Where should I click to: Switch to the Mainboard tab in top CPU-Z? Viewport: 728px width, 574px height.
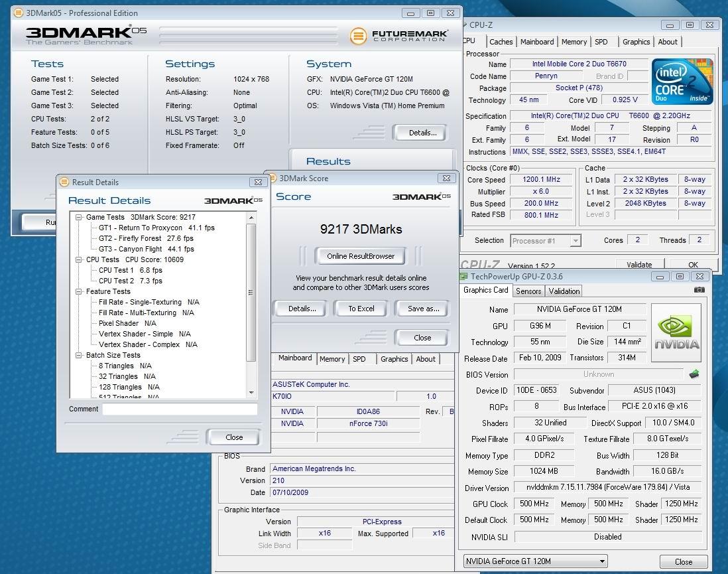[536, 42]
